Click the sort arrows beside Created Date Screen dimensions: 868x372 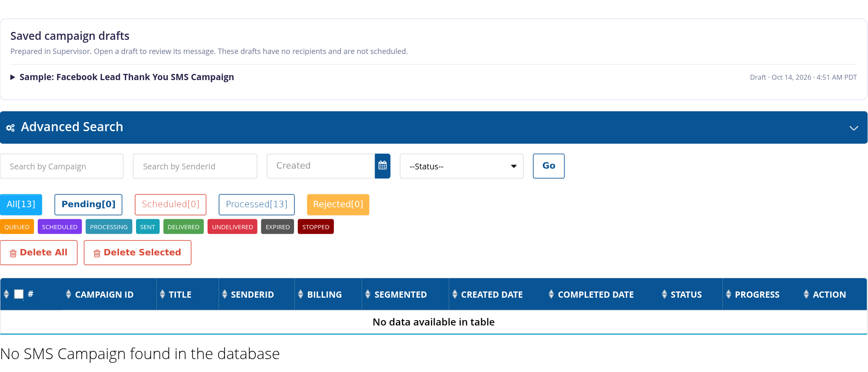[x=455, y=294]
